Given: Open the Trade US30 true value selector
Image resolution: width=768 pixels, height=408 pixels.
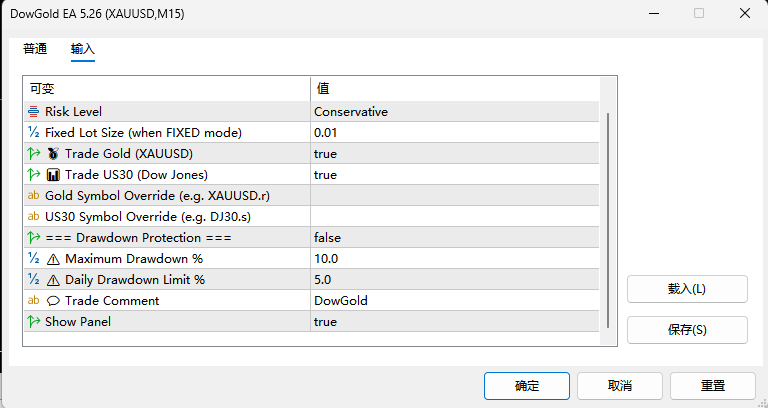Looking at the screenshot, I should [455, 175].
